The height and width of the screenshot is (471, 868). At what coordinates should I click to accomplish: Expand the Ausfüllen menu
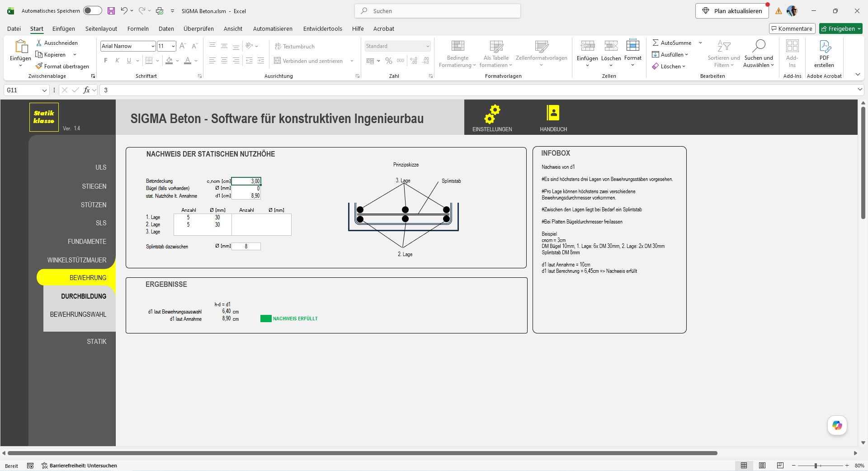tap(670, 55)
